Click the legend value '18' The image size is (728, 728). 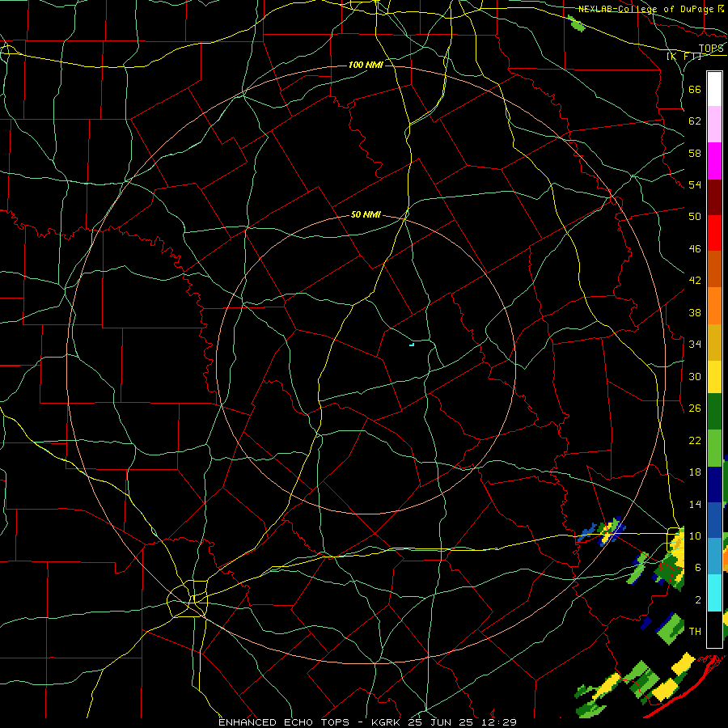[695, 472]
